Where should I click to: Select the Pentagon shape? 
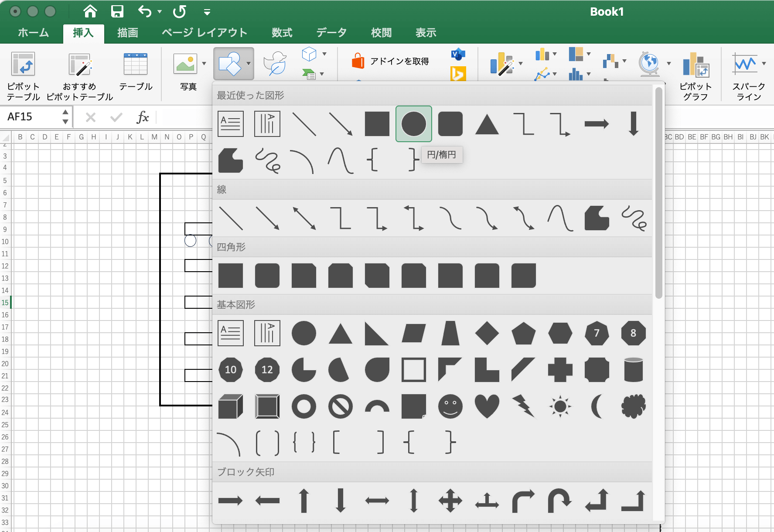click(x=523, y=333)
